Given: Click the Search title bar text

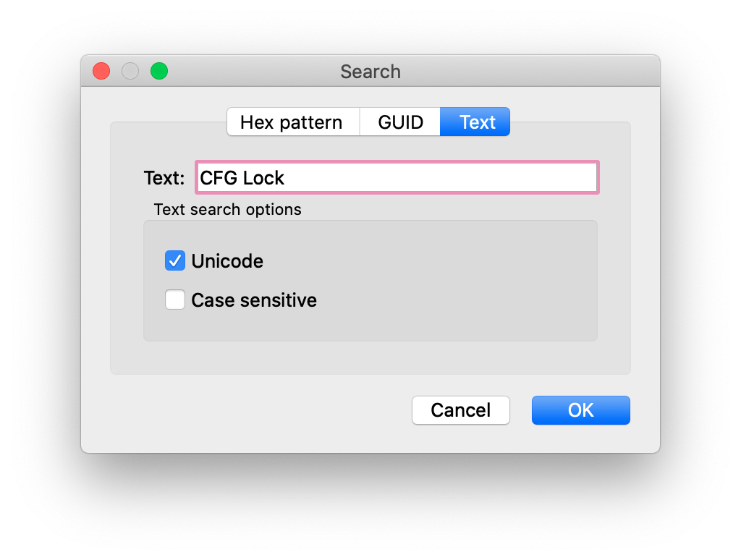Looking at the screenshot, I should pos(370,72).
